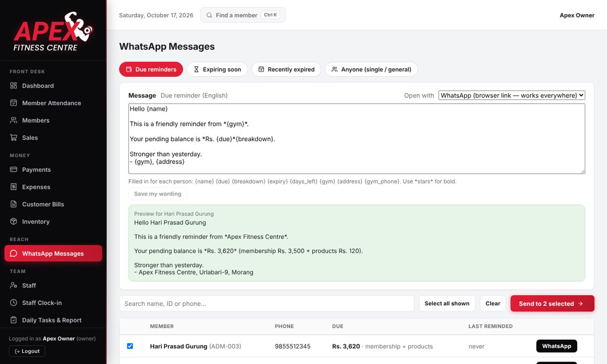This screenshot has width=607, height=364.
Task: Go to Inventory page
Action: pos(53,221)
